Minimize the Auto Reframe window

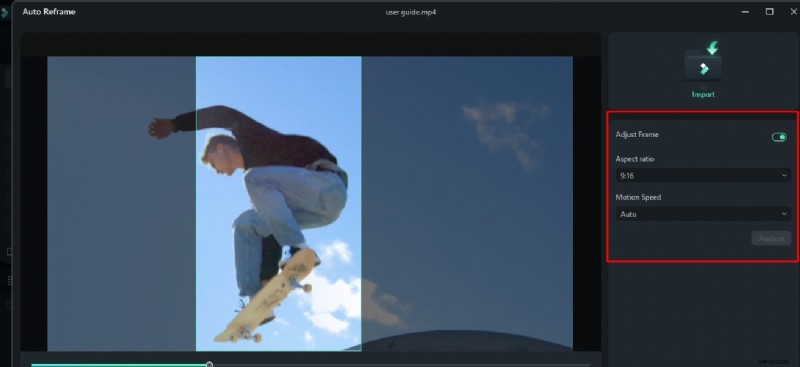(x=745, y=12)
